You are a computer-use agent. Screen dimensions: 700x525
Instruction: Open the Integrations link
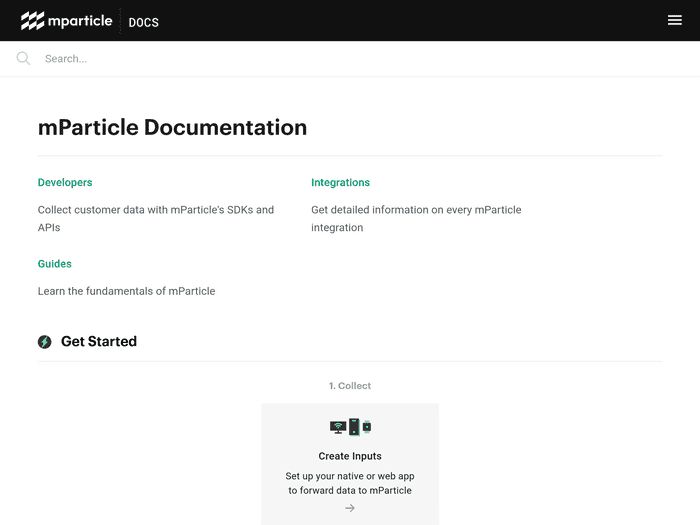(x=341, y=183)
